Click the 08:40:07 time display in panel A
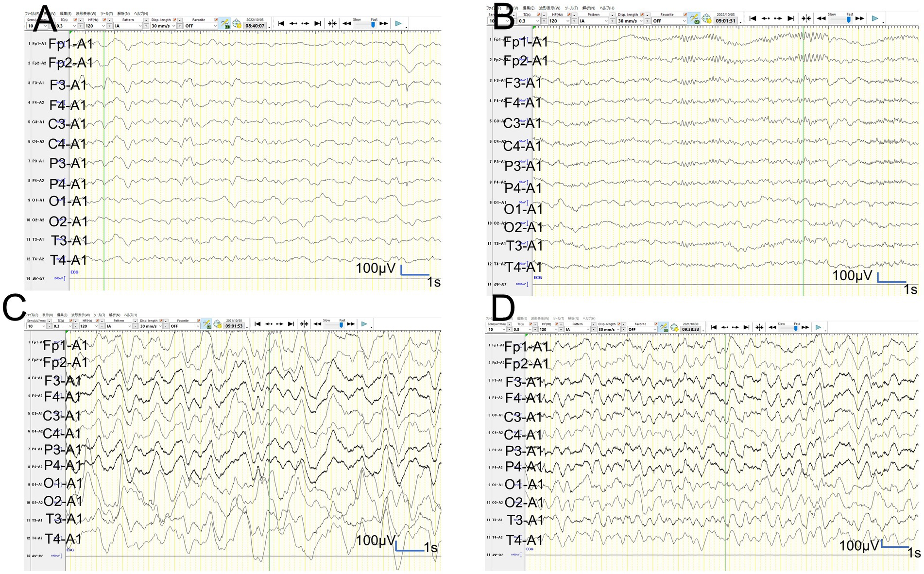Viewport: 924px width, 574px height. click(x=255, y=26)
